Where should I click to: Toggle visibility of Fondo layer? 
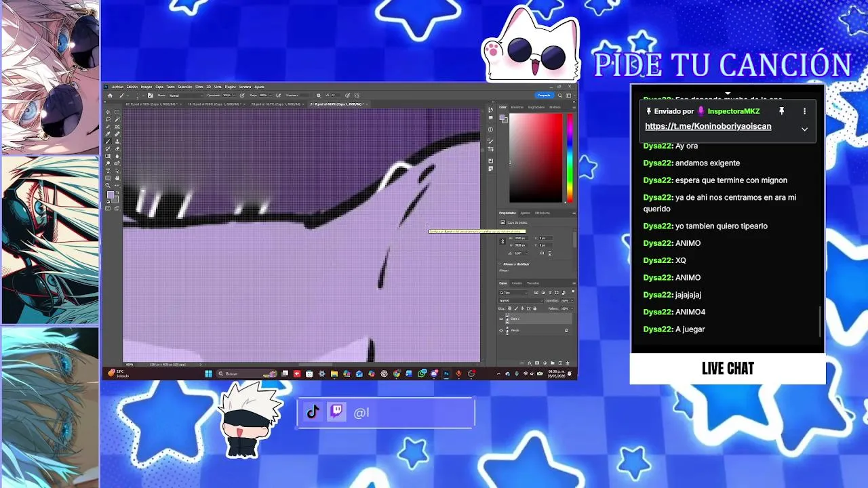(501, 331)
